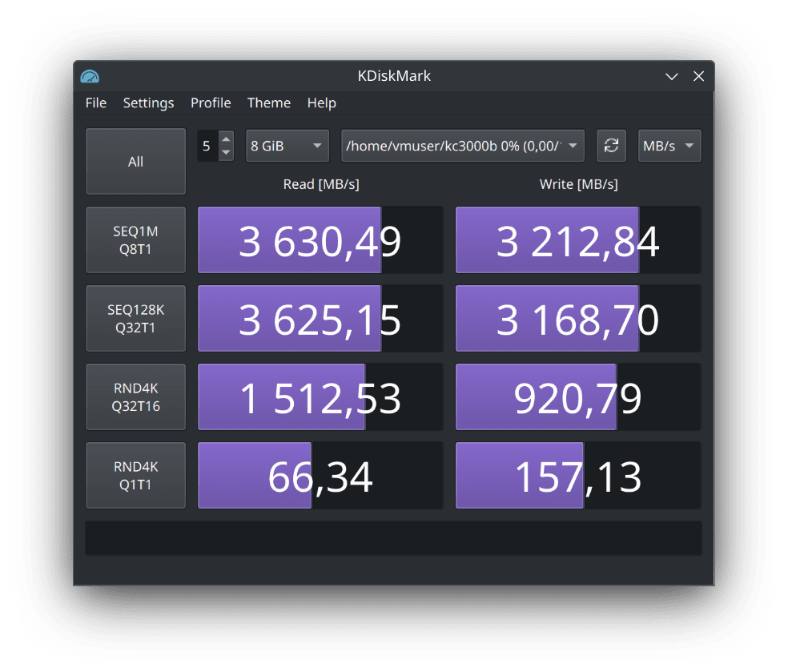Click the SEQ128K read result 3 625,15
Viewport: 788px width, 672px height.
tap(320, 319)
